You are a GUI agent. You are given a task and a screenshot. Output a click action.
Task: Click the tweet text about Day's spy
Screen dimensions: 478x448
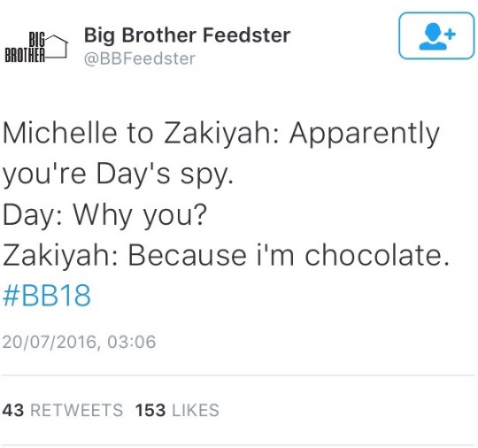(226, 213)
